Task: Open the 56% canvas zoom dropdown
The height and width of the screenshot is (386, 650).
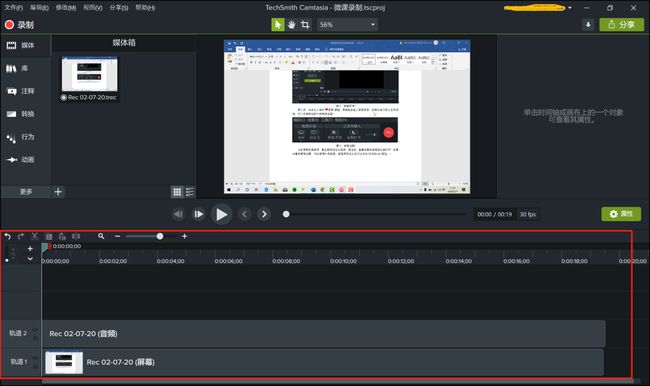Action: coord(347,25)
